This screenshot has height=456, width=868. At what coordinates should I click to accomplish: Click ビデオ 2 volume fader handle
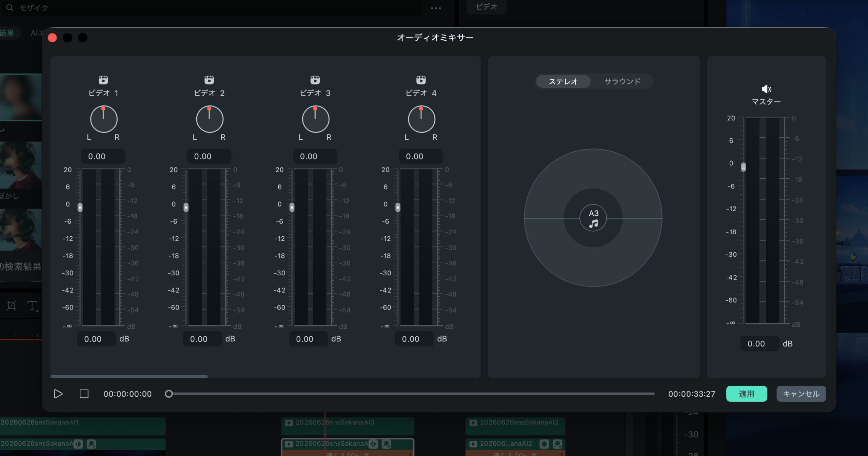pyautogui.click(x=186, y=207)
